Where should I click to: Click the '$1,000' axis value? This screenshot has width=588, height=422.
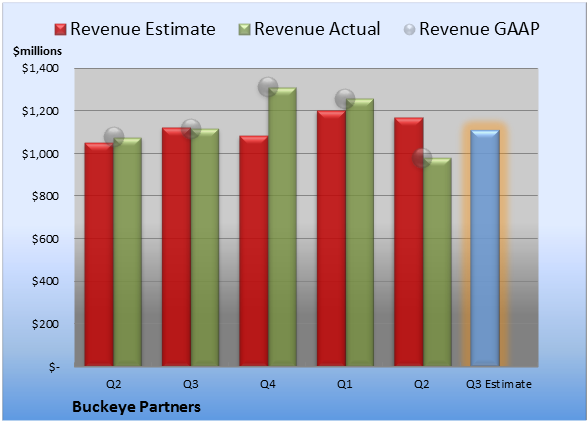40,154
